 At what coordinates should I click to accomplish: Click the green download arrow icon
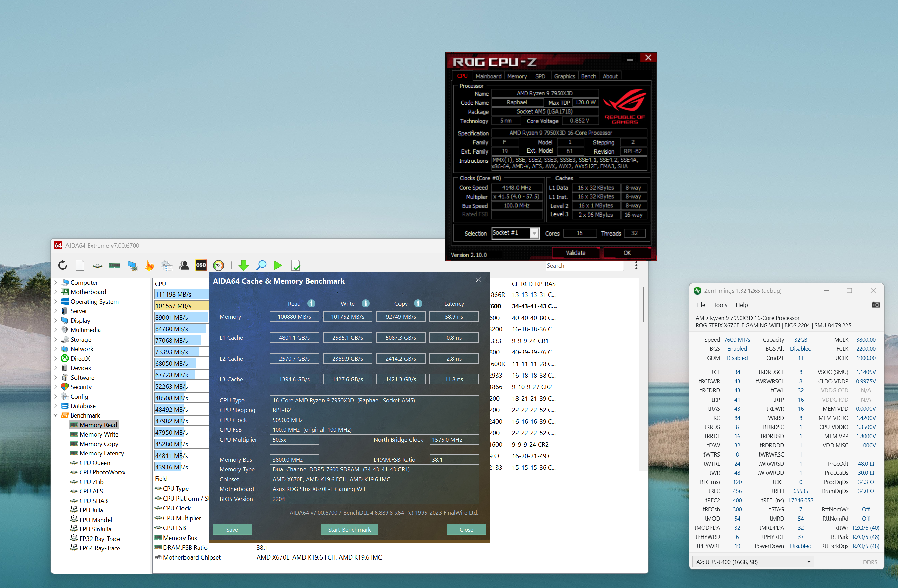pos(244,265)
